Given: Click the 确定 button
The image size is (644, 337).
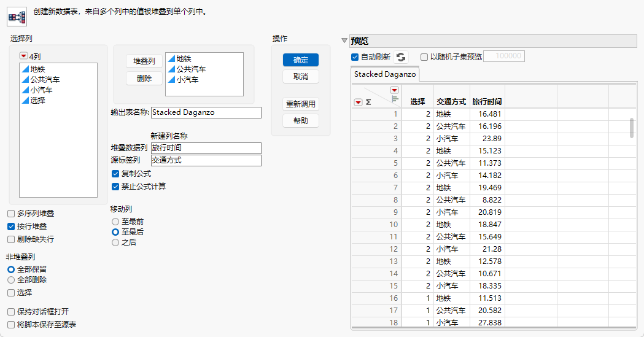Looking at the screenshot, I should tap(301, 60).
